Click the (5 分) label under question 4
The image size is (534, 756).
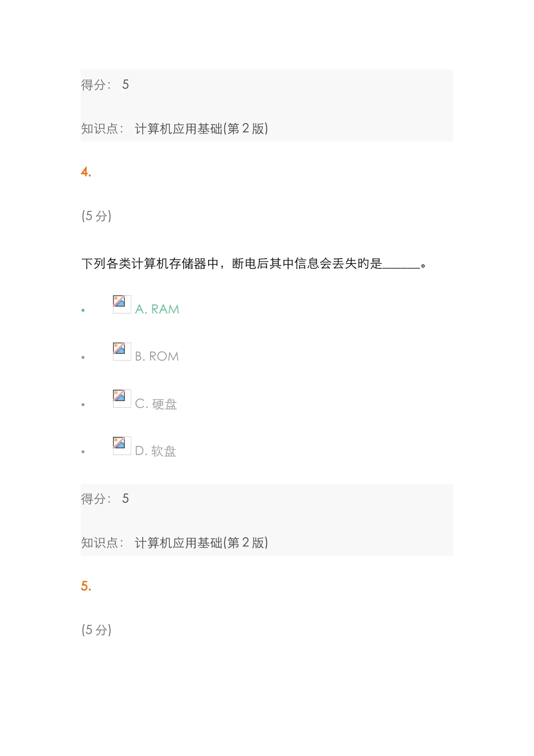[x=97, y=216]
